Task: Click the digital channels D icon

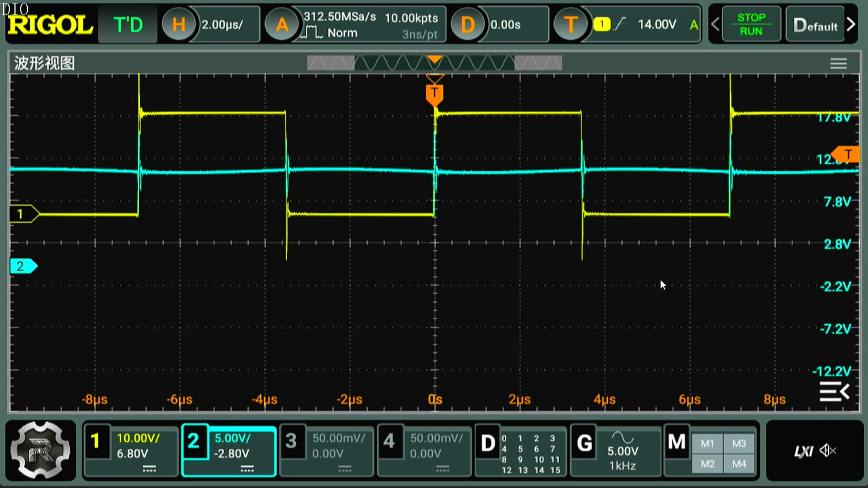Action: [488, 443]
